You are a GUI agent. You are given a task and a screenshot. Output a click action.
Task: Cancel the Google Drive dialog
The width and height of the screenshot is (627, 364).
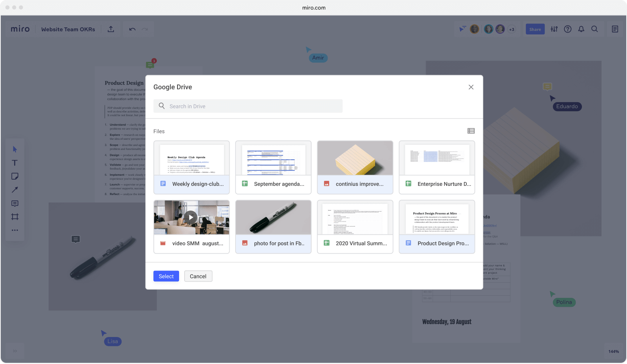point(198,276)
